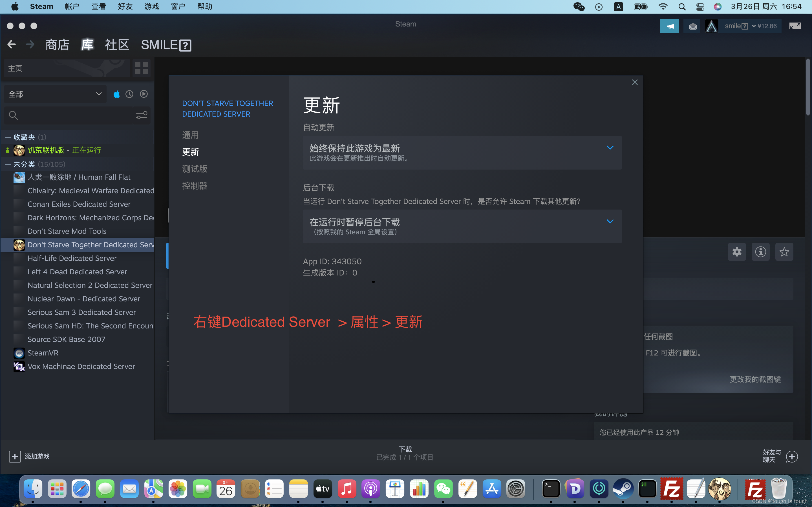Click the 添加游戏 button
Viewport: 812px width, 507px height.
tap(30, 456)
